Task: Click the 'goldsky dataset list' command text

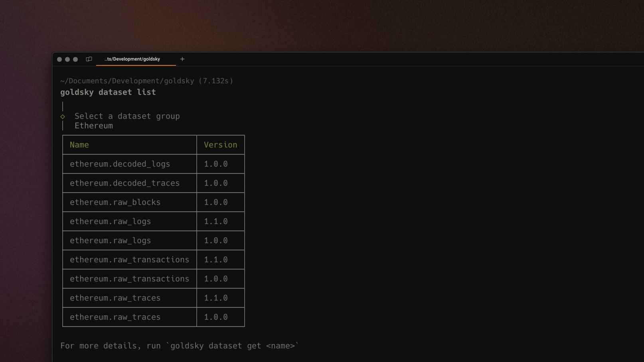Action: (108, 92)
